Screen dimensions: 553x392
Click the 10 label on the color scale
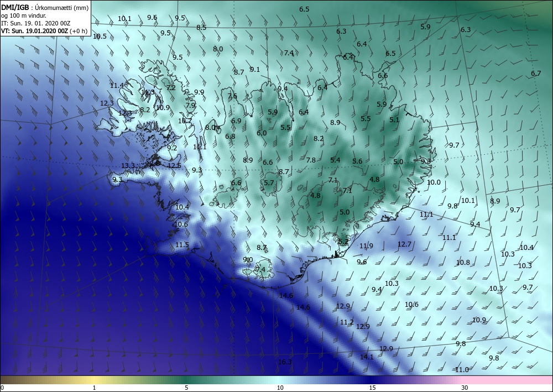pos(280,388)
